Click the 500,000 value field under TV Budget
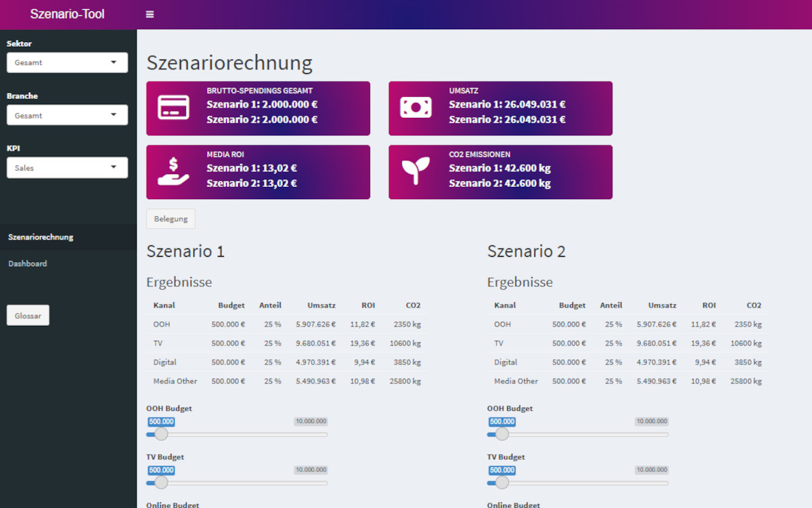The width and height of the screenshot is (812, 508). pyautogui.click(x=160, y=469)
